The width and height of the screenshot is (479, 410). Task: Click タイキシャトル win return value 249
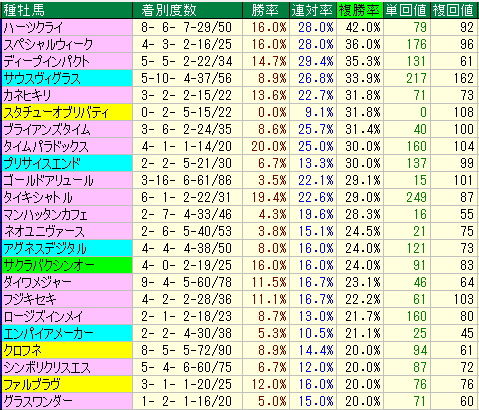click(x=416, y=197)
